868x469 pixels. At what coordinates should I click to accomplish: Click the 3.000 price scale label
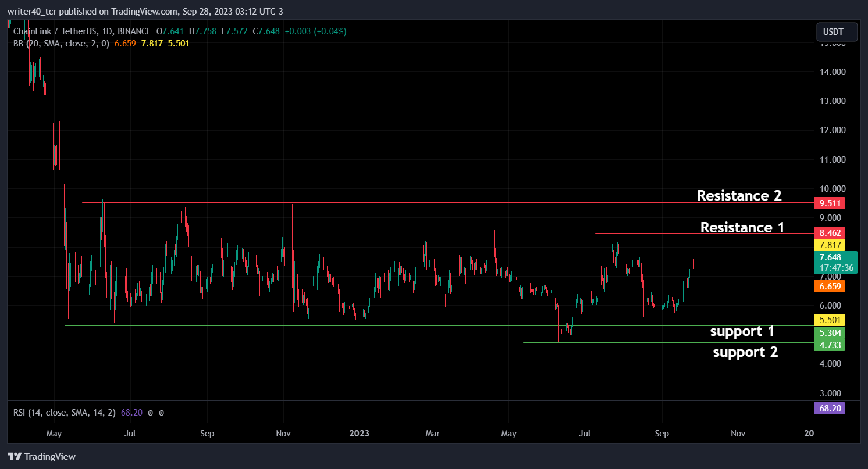(830, 393)
